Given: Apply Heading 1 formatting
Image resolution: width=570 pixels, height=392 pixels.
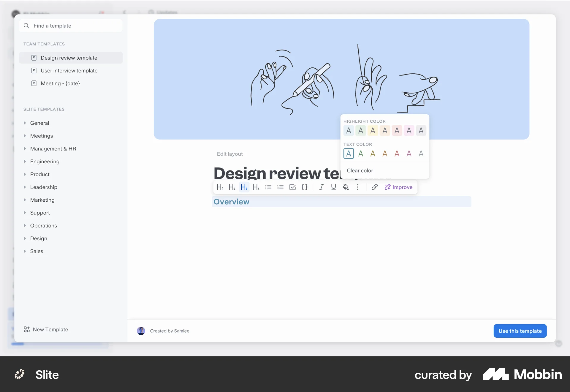Looking at the screenshot, I should click(x=220, y=187).
